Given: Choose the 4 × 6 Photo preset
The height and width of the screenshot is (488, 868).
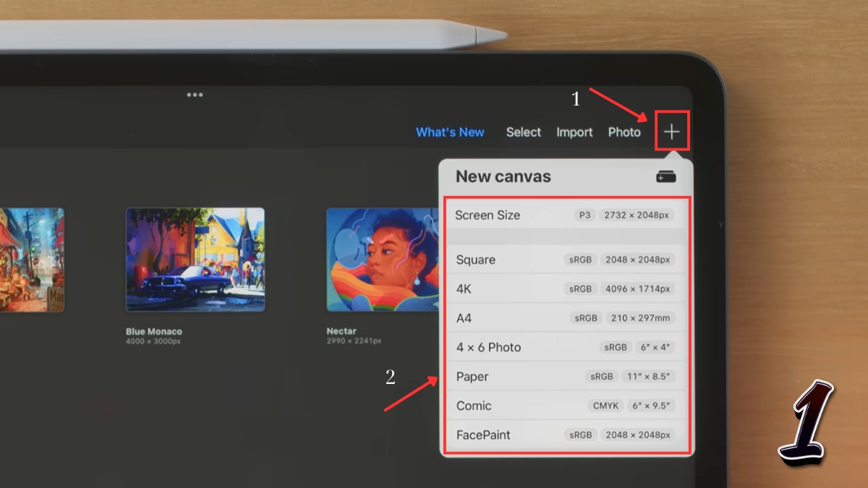Looking at the screenshot, I should click(566, 347).
